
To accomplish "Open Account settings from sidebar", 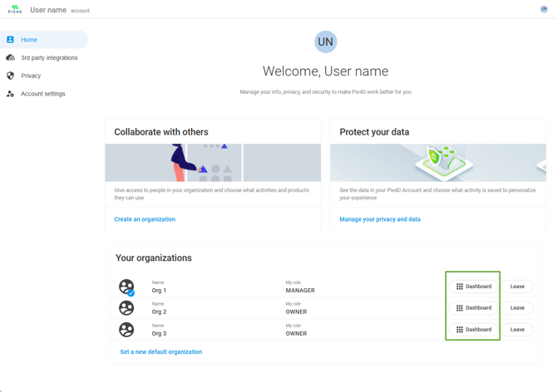I will [x=42, y=94].
